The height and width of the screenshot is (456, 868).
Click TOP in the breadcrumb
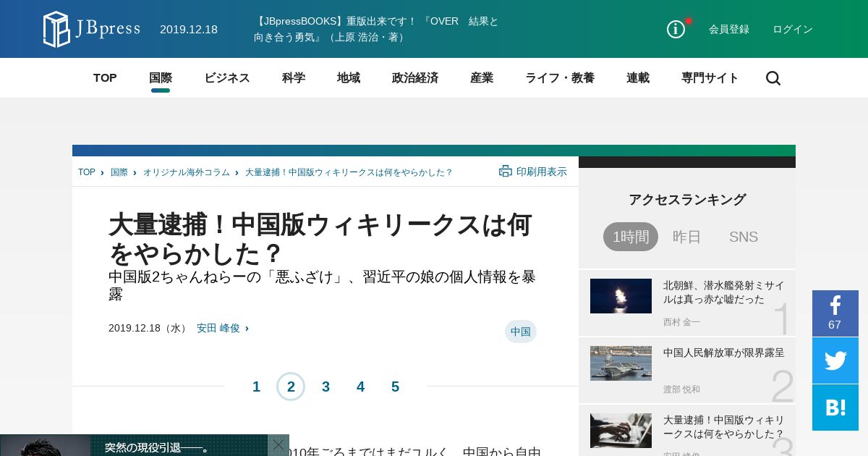pyautogui.click(x=87, y=172)
